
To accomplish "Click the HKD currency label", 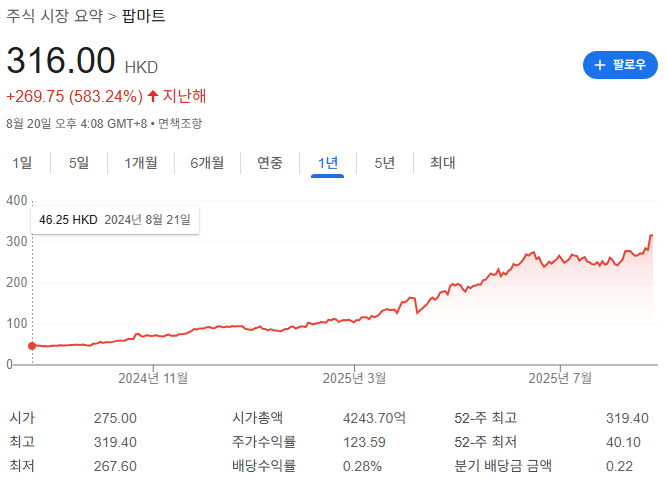I will click(141, 67).
